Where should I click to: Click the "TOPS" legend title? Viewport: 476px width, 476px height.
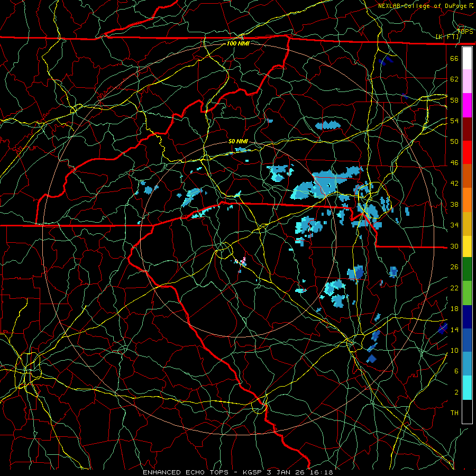coord(465,31)
